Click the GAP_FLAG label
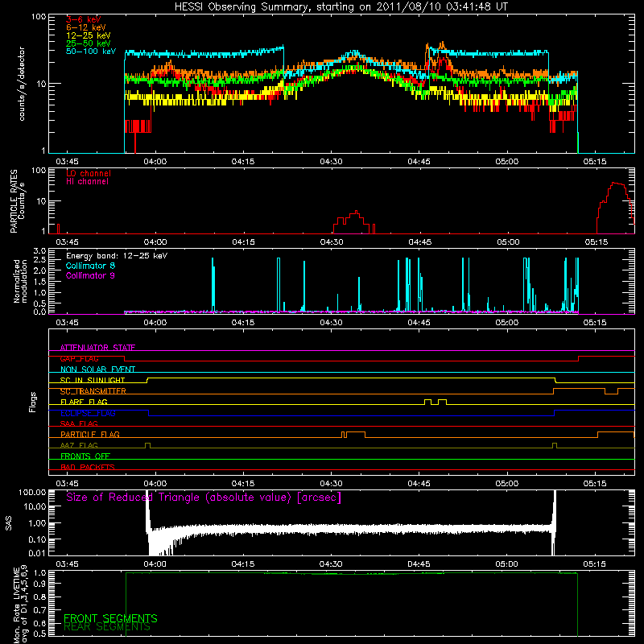Viewport: 644px width, 644px height. click(x=79, y=358)
